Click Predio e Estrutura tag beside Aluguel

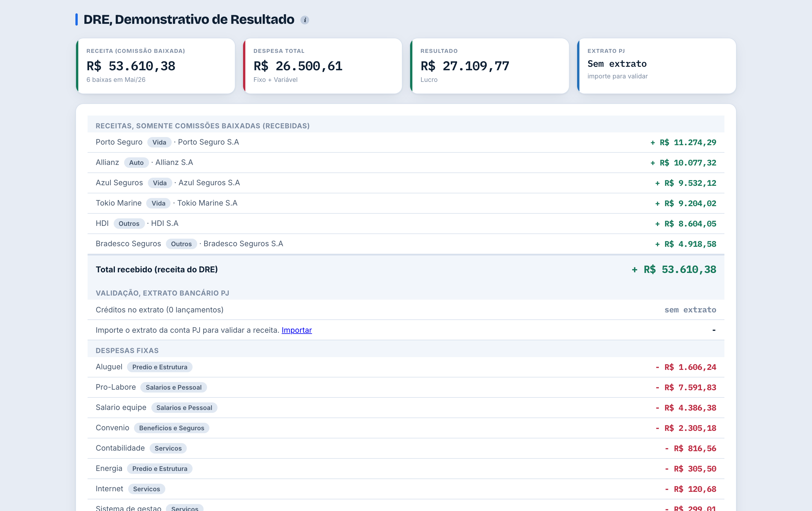coord(159,367)
